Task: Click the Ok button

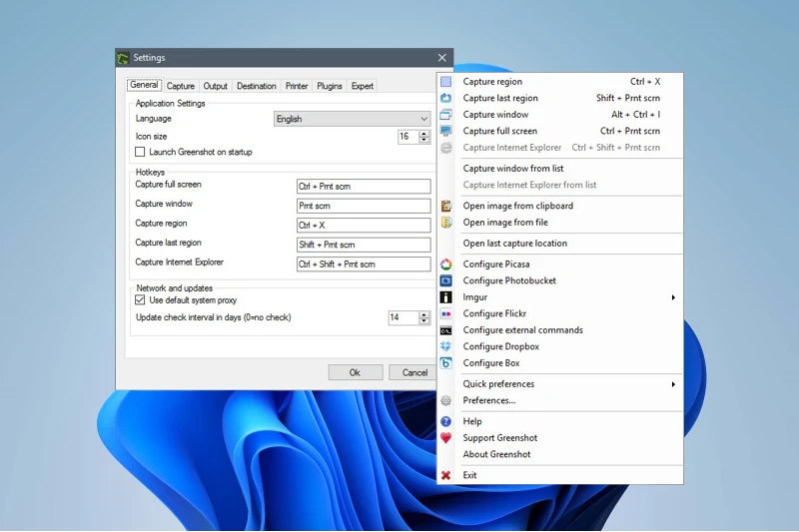Action: pyautogui.click(x=356, y=372)
